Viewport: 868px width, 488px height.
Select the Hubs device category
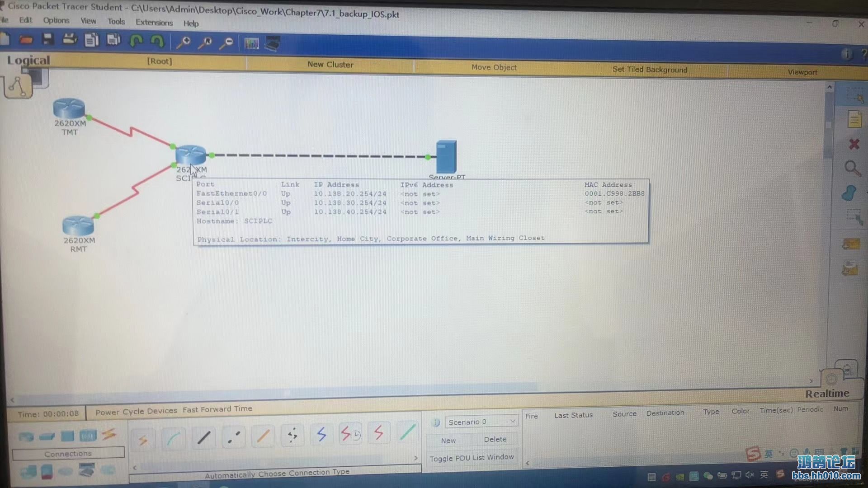[67, 436]
